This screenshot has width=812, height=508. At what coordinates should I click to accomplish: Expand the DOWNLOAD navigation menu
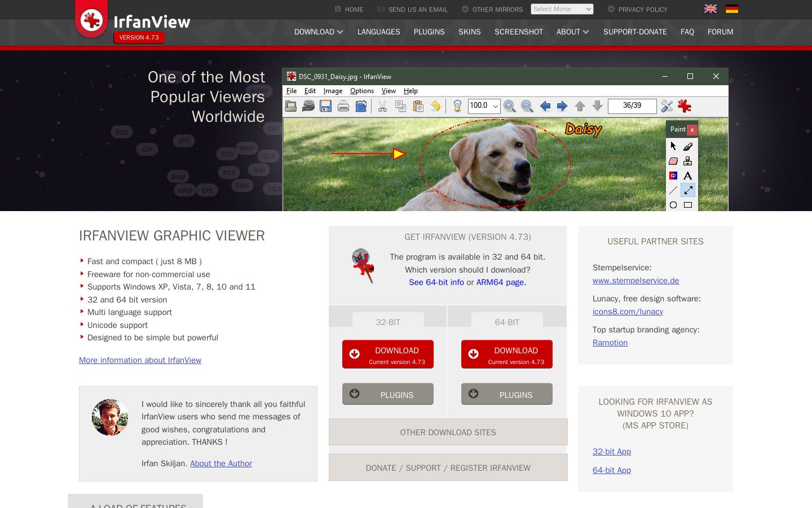[x=319, y=32]
